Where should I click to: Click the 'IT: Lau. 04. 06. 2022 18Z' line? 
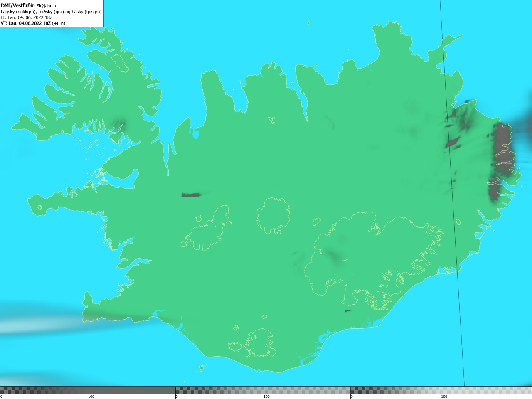click(x=27, y=17)
